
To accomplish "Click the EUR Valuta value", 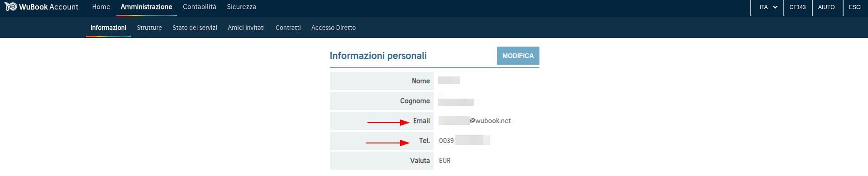I will click(445, 161).
